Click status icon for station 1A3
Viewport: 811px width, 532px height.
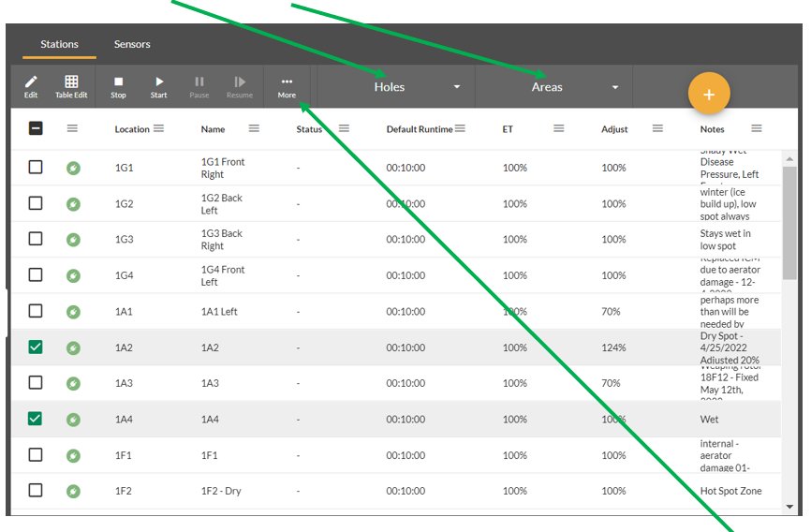pos(73,383)
